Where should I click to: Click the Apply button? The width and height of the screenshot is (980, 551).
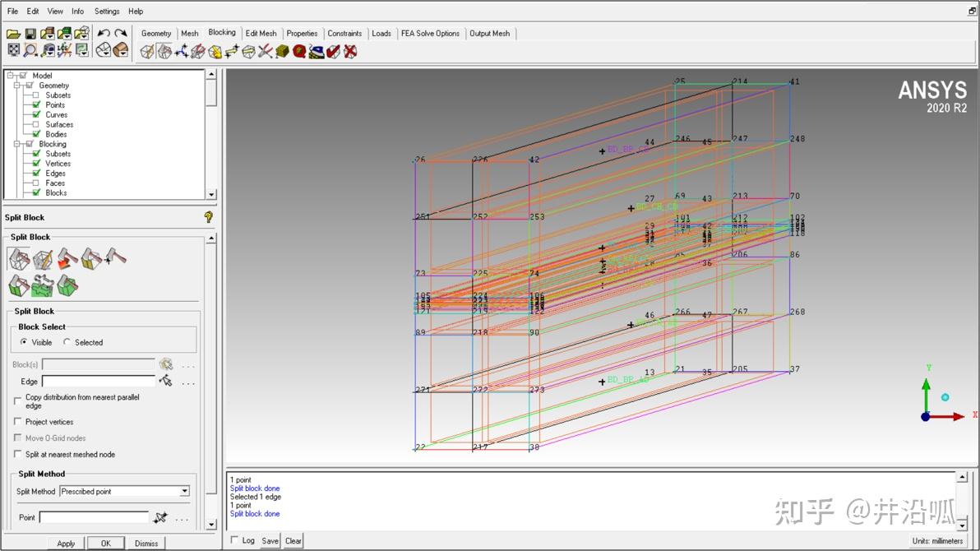point(66,544)
